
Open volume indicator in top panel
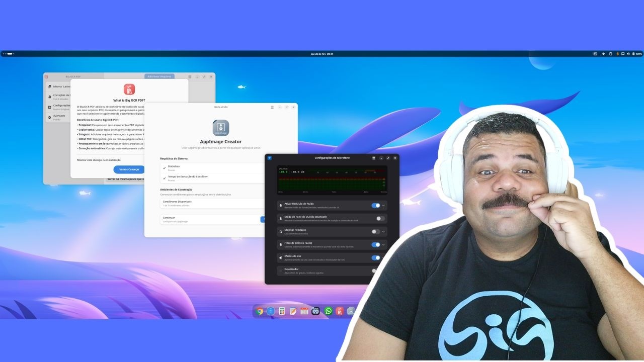click(x=628, y=54)
